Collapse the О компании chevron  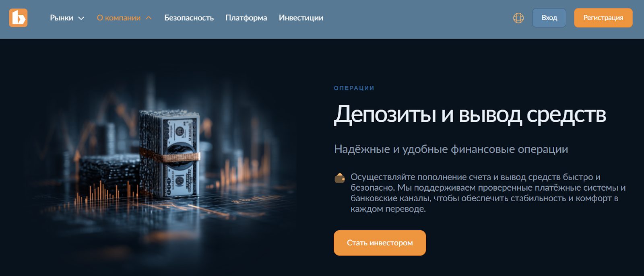point(149,18)
